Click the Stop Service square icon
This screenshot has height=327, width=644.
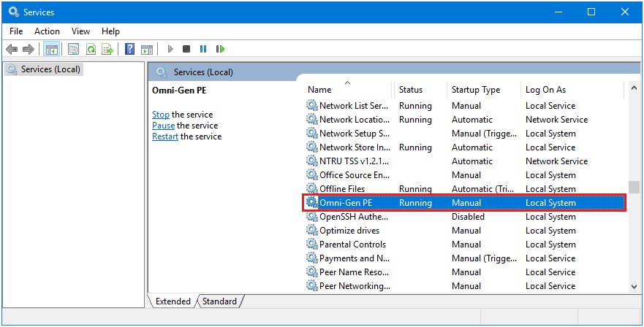tap(186, 49)
